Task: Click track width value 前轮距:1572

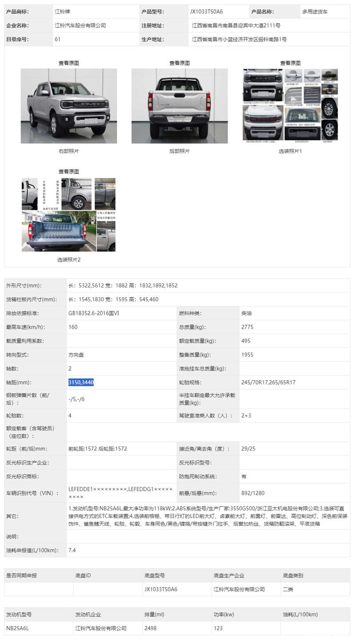Action: [83, 448]
